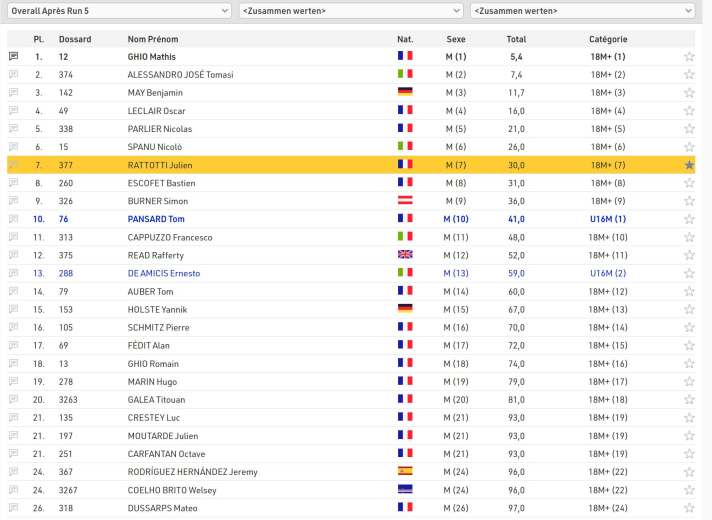Image resolution: width=712 pixels, height=520 pixels.
Task: Open comment icon for GHIO Romain row
Action: [x=14, y=363]
